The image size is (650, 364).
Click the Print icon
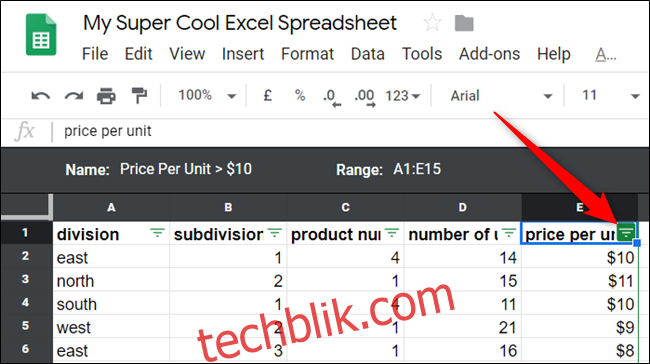(x=106, y=96)
